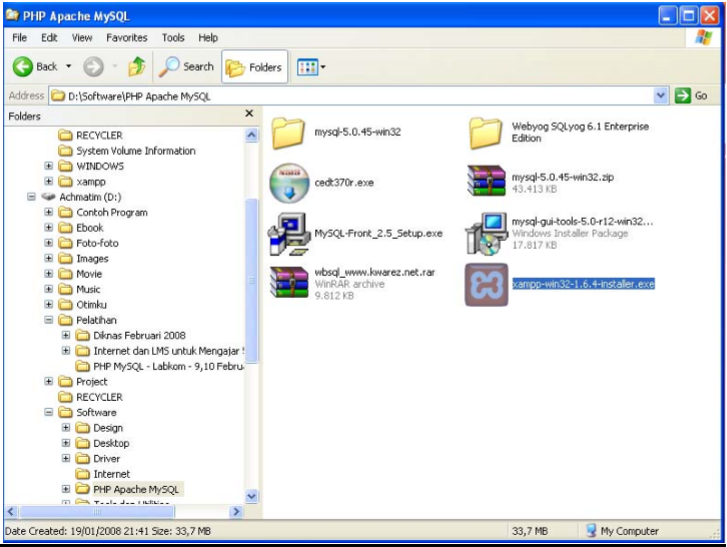Expand the Desktop folder node
Screen dimensions: 727x547
click(66, 443)
